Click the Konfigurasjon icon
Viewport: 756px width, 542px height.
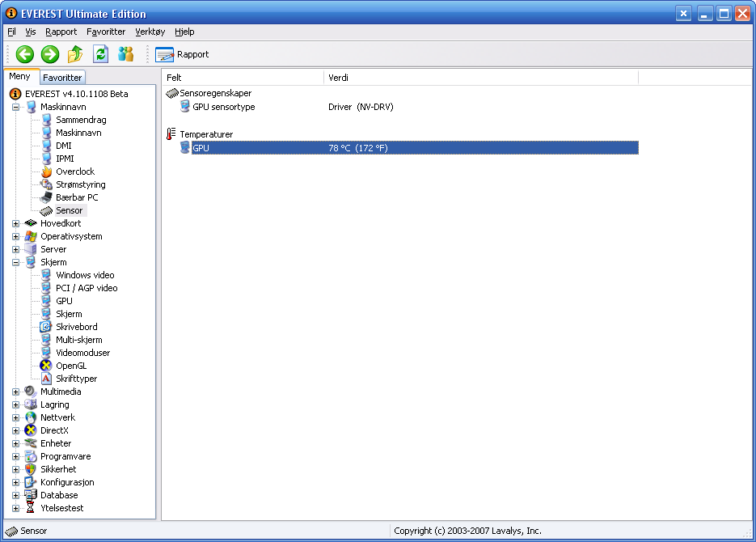(31, 482)
